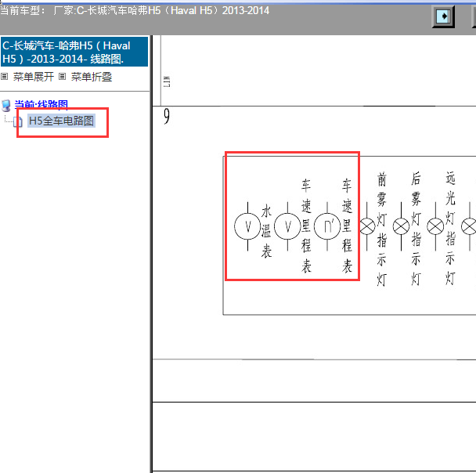
Task: Click the 远光灯指示灯 label text
Action: [x=450, y=229]
